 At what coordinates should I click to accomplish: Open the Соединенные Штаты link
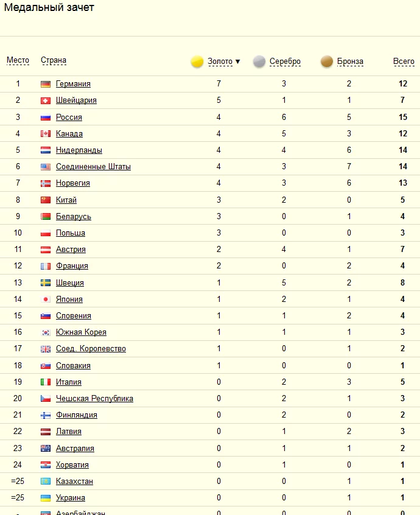coord(93,167)
